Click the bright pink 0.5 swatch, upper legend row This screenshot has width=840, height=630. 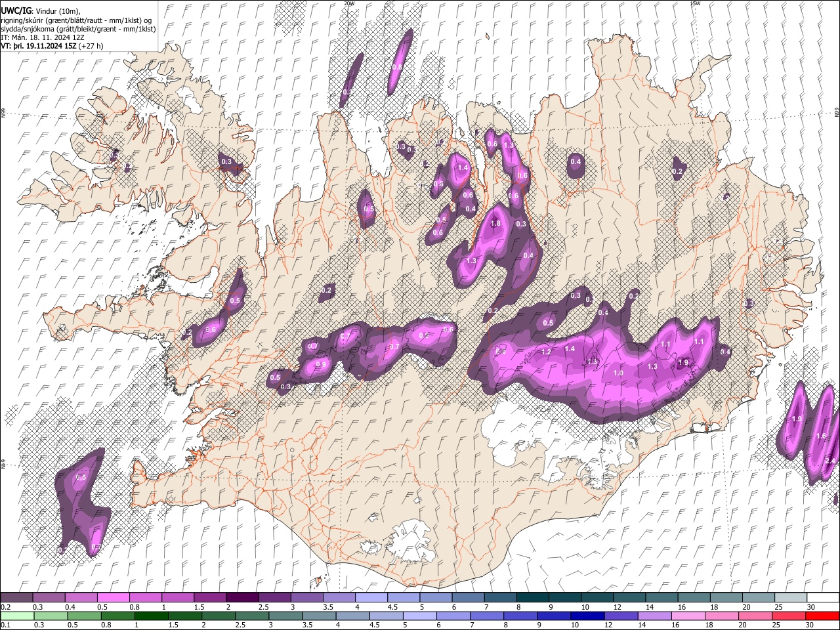point(113,598)
